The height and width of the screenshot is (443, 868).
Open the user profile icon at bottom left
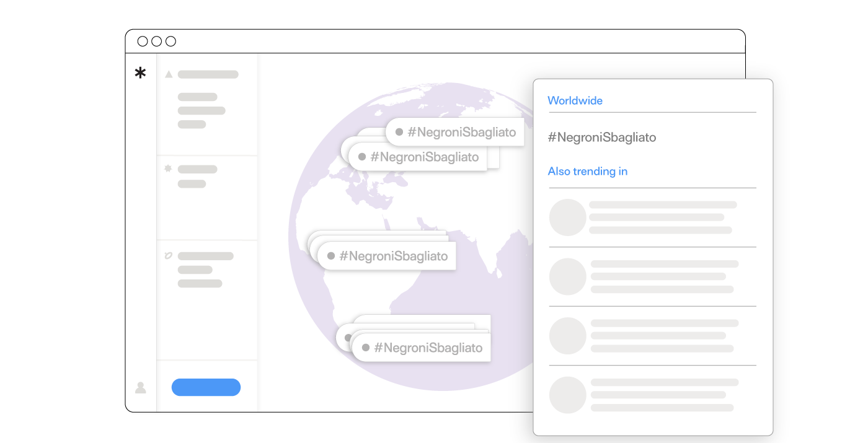[x=141, y=388]
